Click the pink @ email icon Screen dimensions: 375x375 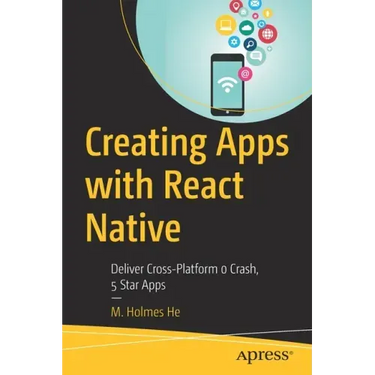(245, 74)
